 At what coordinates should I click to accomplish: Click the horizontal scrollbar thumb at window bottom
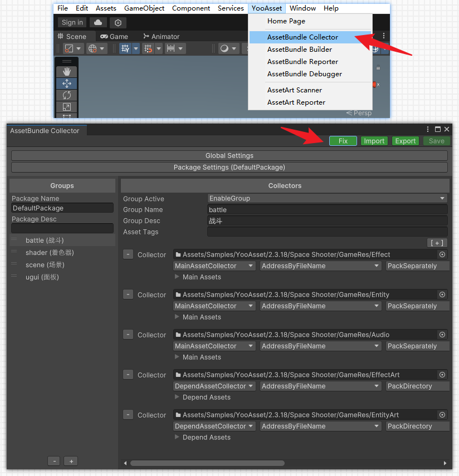tap(207, 463)
